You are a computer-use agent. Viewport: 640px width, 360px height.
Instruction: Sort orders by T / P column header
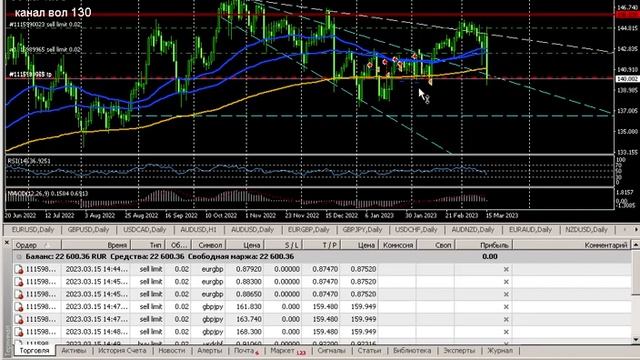[x=321, y=245]
